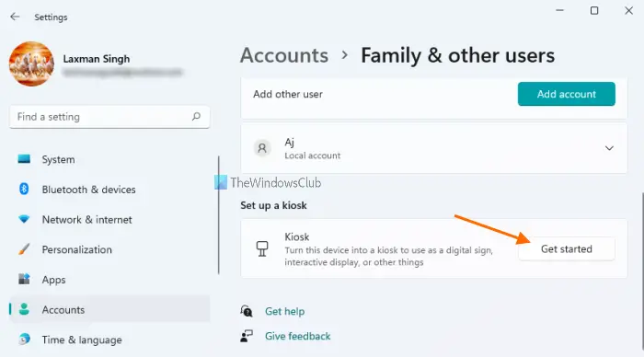The image size is (644, 357).
Task: Expand the Aj local account row
Action: [434, 148]
